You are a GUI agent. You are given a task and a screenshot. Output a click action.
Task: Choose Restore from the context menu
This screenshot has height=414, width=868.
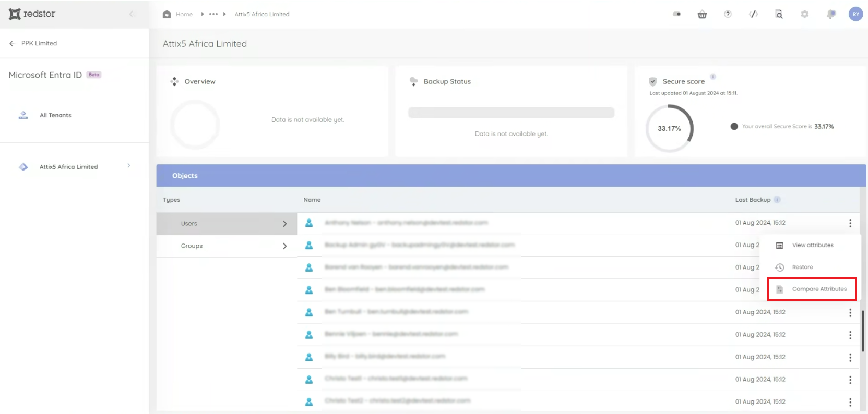point(803,267)
